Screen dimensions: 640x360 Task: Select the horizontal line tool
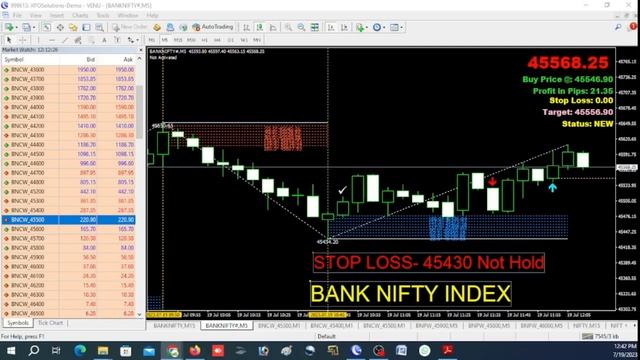51,40
